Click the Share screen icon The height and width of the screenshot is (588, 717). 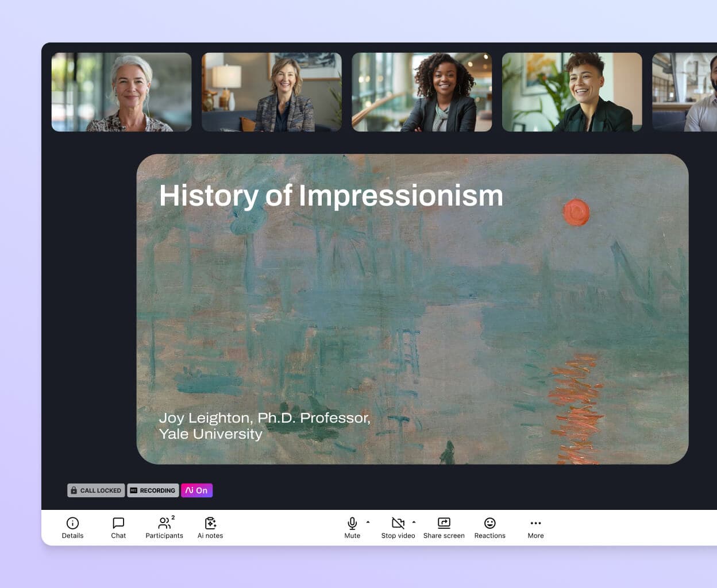point(444,523)
